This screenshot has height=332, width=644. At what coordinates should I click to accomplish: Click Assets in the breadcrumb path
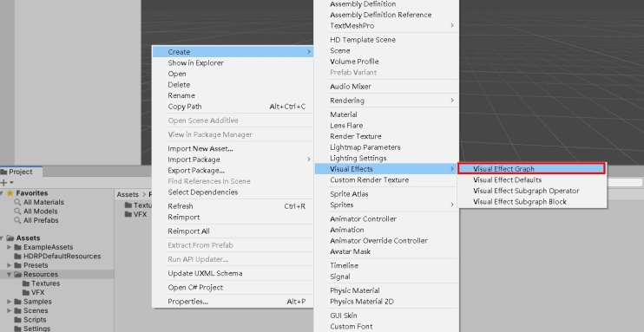(x=128, y=194)
